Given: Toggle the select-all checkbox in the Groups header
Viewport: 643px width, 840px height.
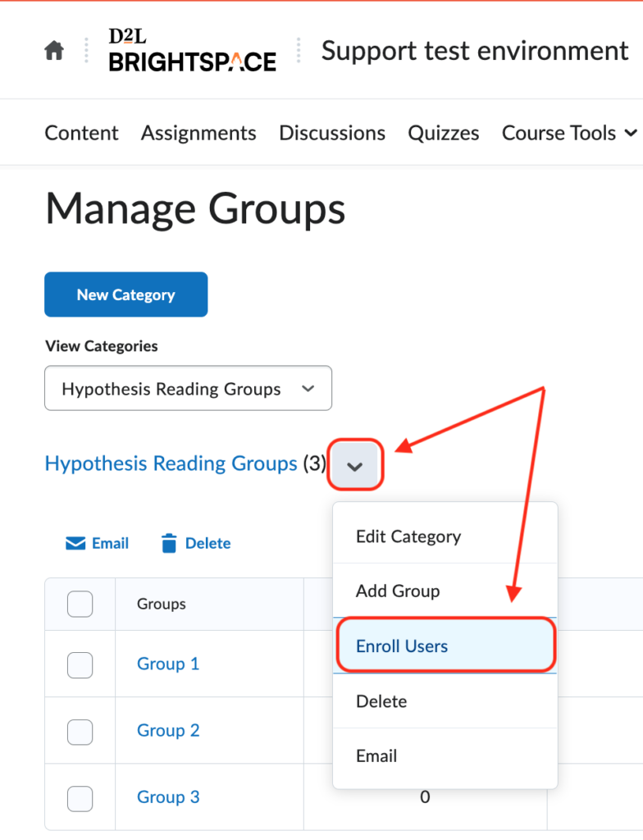Looking at the screenshot, I should [80, 604].
